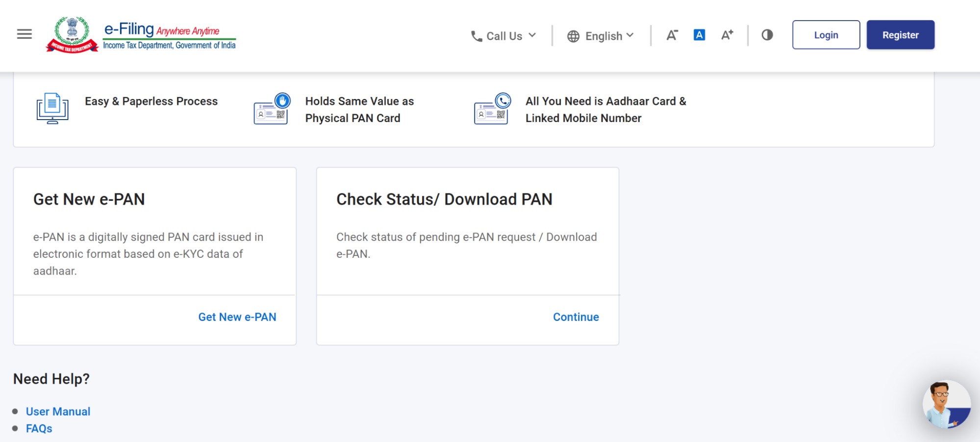Click the Income Tax Department emblem logo

(72, 34)
